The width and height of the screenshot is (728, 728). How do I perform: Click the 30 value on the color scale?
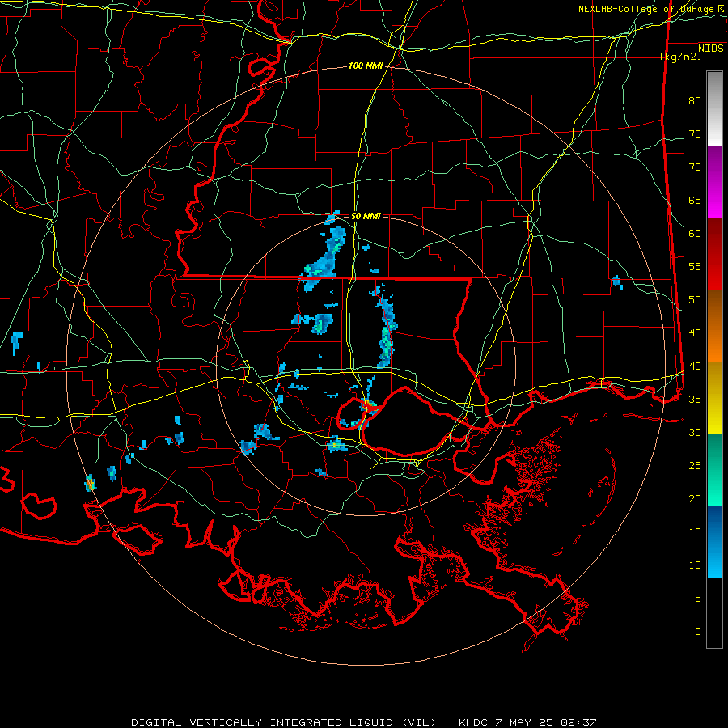point(695,432)
